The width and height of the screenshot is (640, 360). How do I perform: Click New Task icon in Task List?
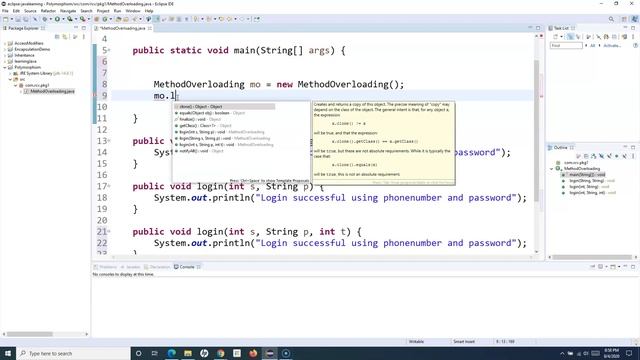(x=556, y=37)
